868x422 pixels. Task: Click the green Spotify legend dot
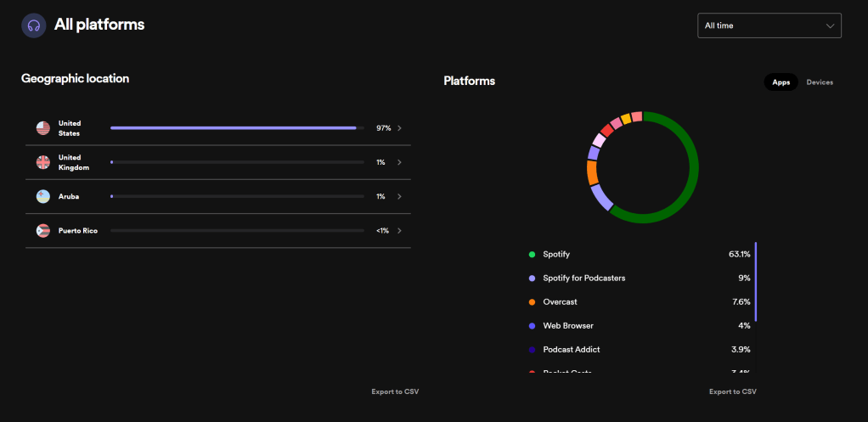pyautogui.click(x=532, y=254)
